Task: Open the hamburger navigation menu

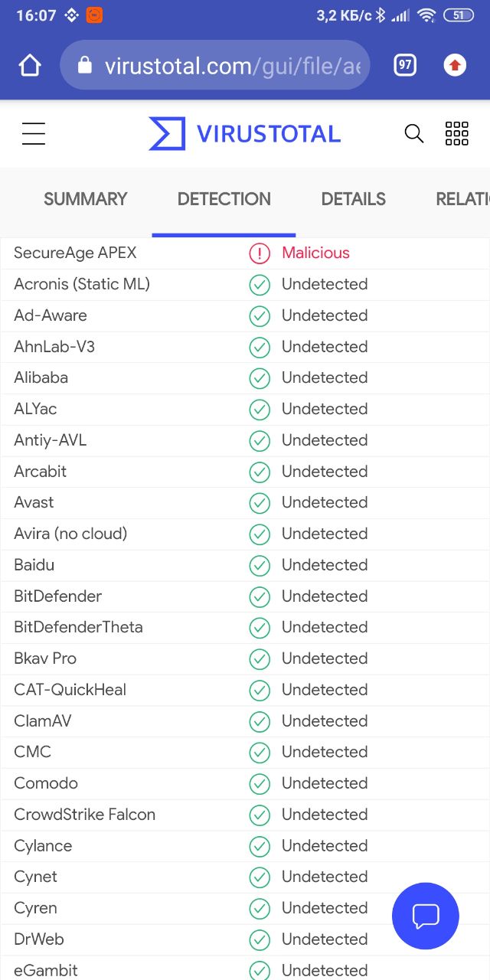Action: (x=34, y=134)
